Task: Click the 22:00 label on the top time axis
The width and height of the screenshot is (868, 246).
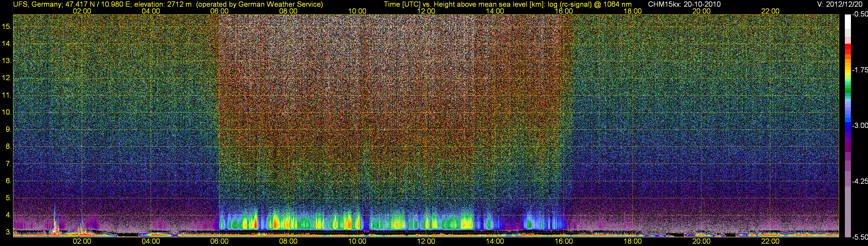Action: (770, 11)
